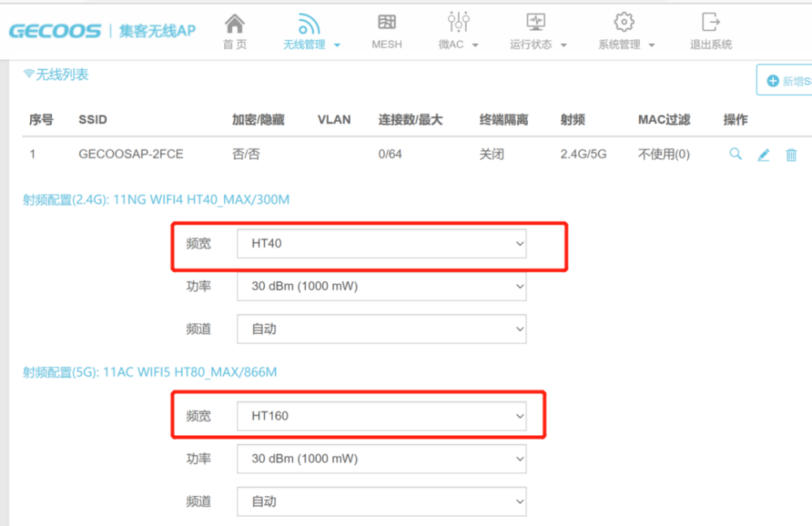The height and width of the screenshot is (526, 812).
Task: Open the 2.4G power 30 dBm dropdown
Action: 381,287
